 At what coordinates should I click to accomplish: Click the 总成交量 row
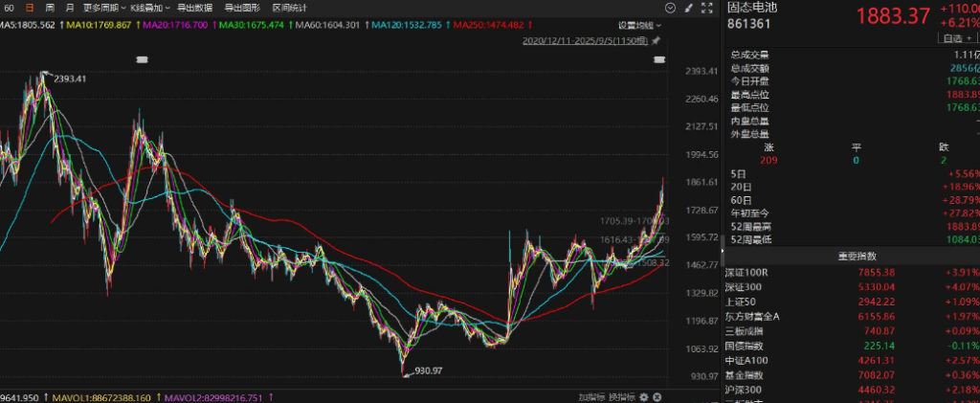(x=853, y=55)
